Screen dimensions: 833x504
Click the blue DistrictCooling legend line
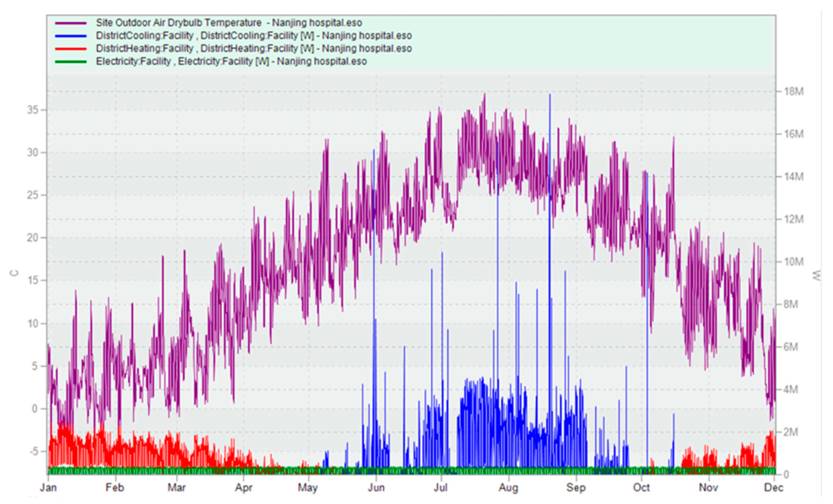click(x=71, y=36)
